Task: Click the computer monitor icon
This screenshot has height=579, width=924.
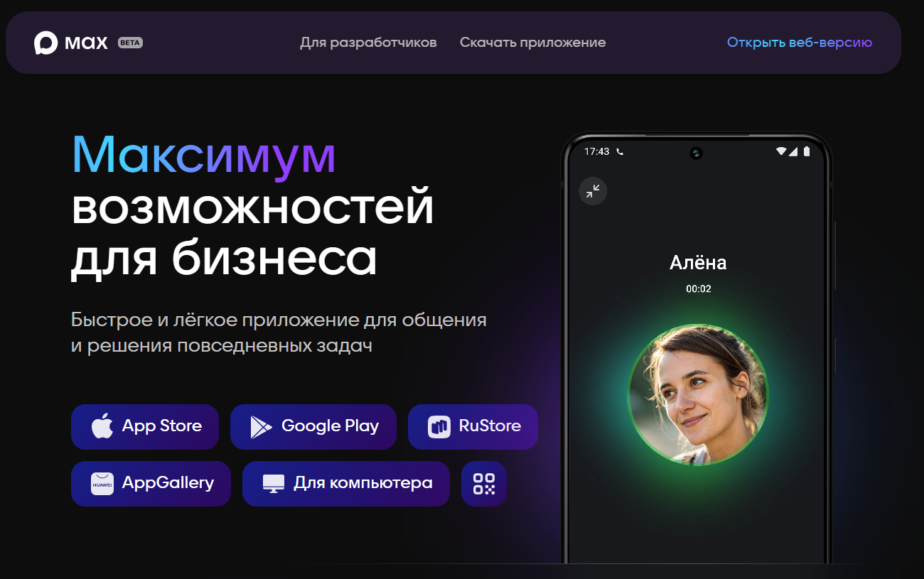Action: 274,484
